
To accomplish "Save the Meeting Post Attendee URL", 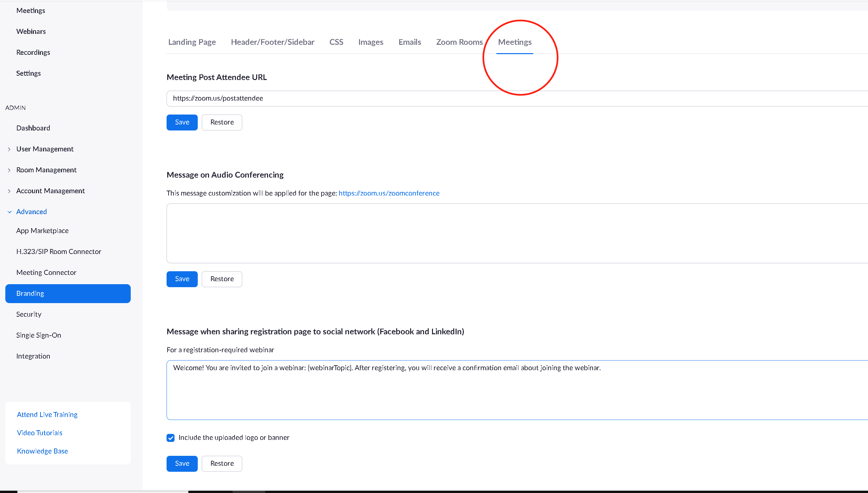I will tap(182, 122).
